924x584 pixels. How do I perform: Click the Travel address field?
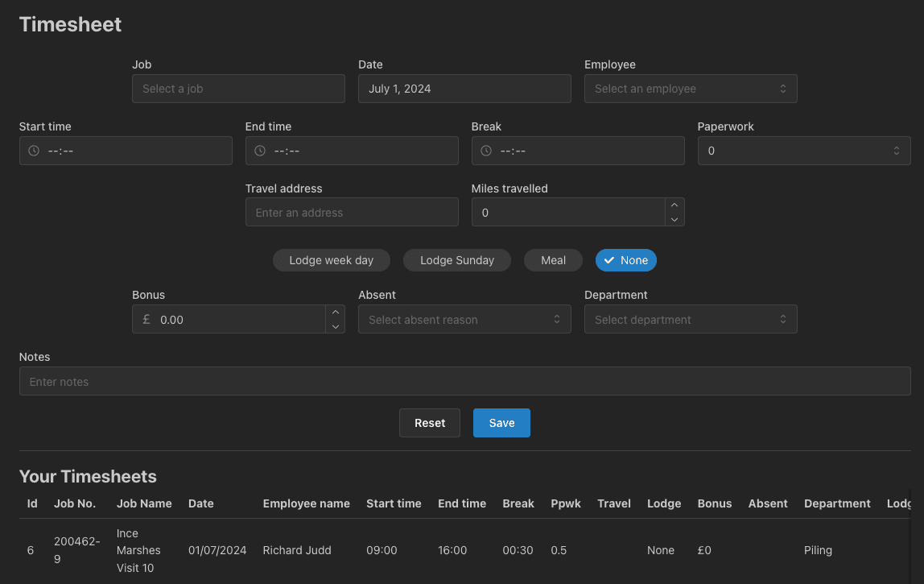(352, 212)
